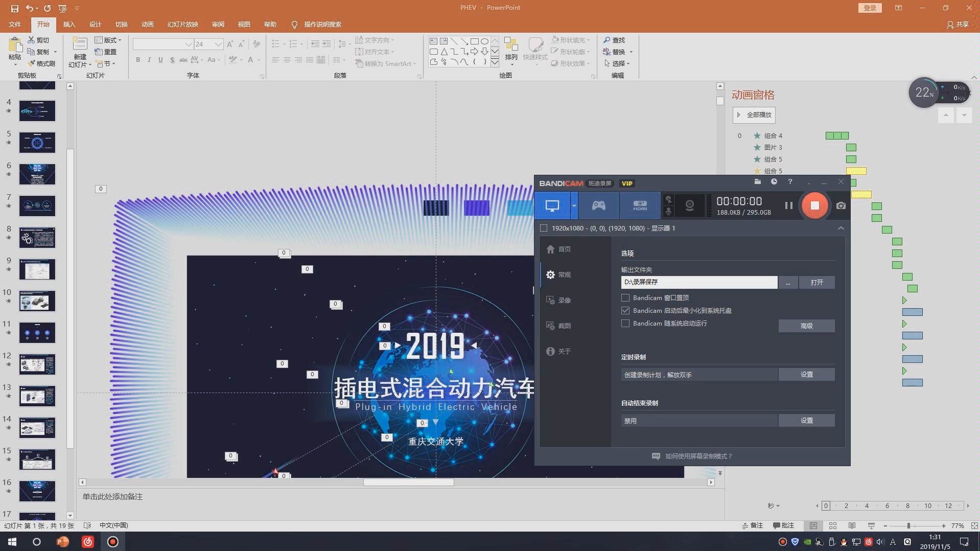Select Bandicam HDMI device recording mode
Screen dimensions: 980x551
[x=640, y=205]
